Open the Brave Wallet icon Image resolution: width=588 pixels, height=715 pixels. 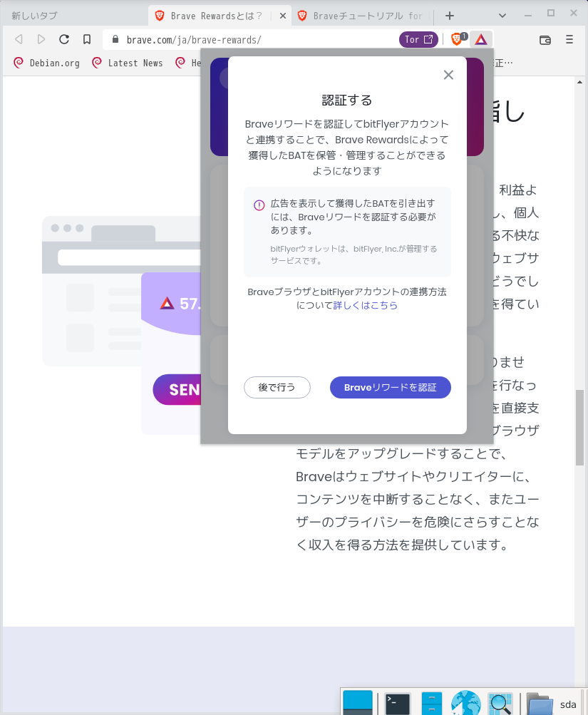[x=545, y=40]
